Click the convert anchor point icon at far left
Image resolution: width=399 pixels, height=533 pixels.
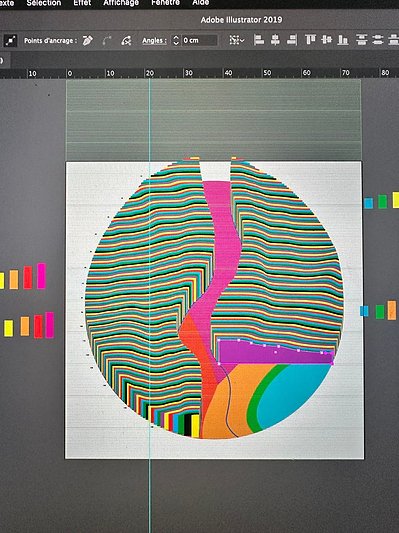11,40
